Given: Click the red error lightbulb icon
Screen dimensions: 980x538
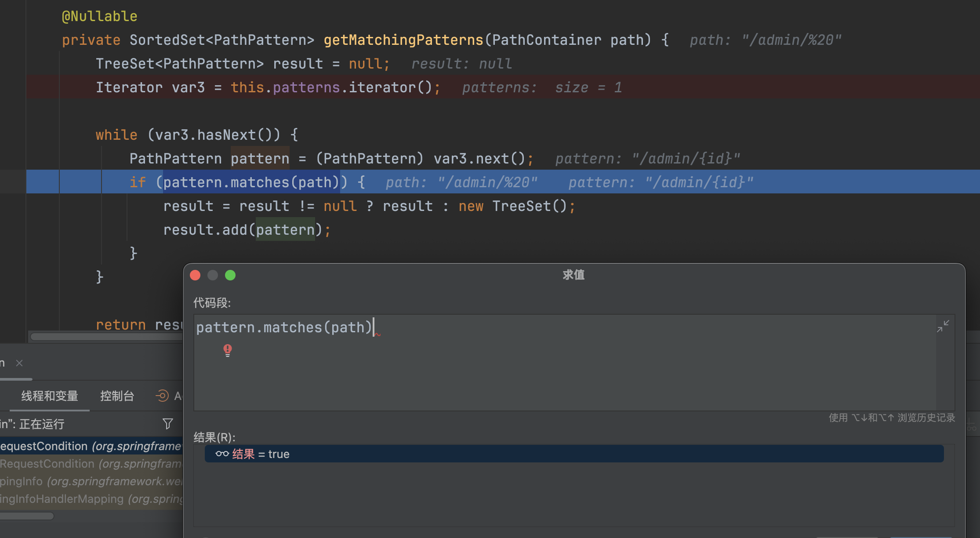Looking at the screenshot, I should (x=228, y=350).
